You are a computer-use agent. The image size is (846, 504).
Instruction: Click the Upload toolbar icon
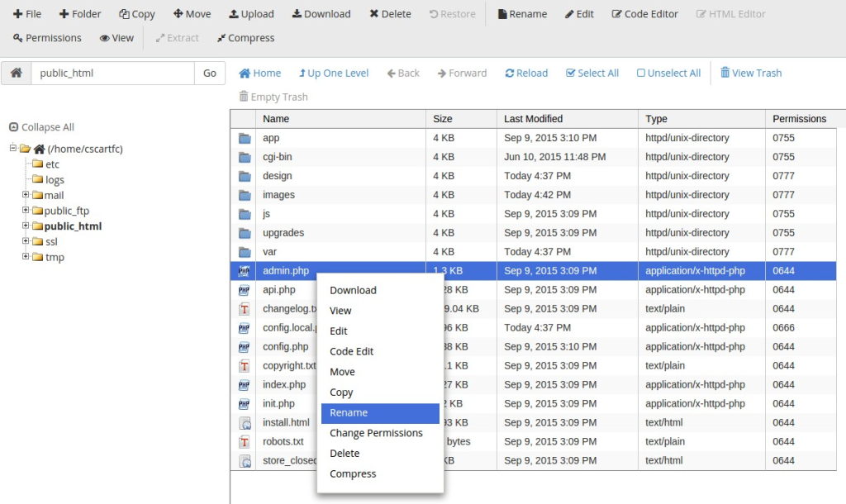(235, 14)
